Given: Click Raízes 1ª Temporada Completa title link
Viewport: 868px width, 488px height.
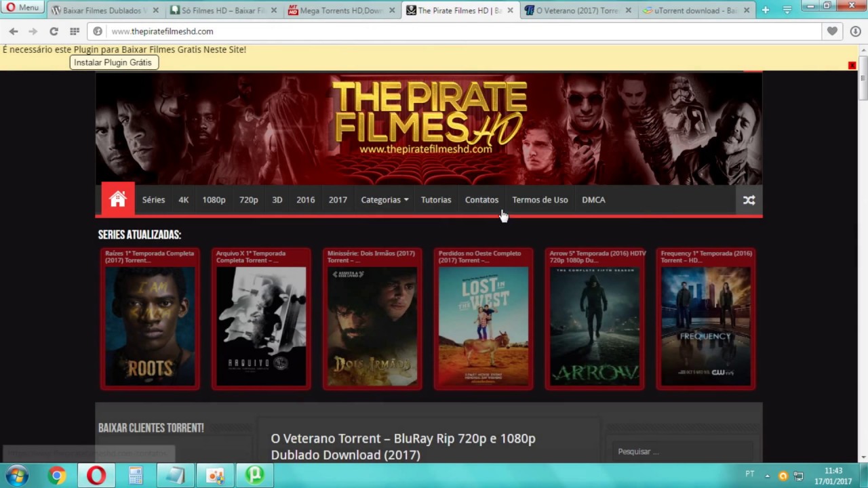Looking at the screenshot, I should pos(149,257).
